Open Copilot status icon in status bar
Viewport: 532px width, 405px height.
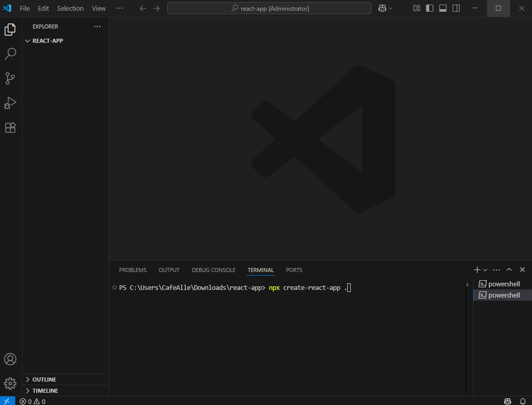pos(508,401)
